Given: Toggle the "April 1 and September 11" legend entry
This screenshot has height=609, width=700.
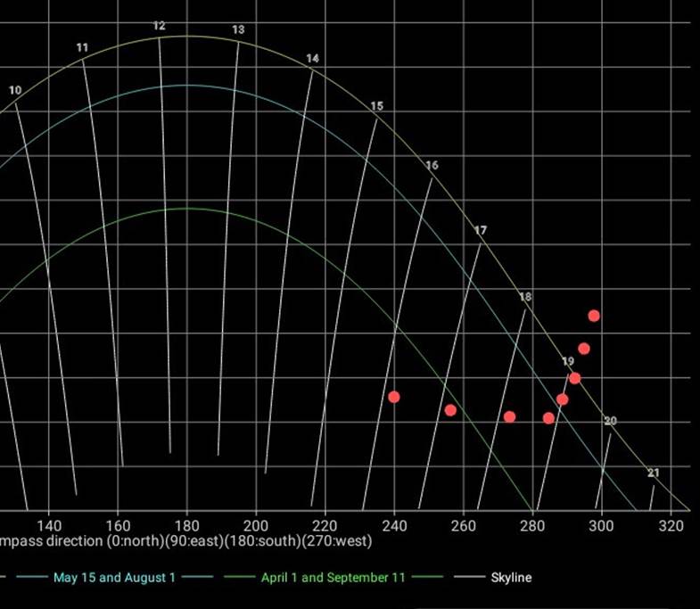Looking at the screenshot, I should coord(333,578).
